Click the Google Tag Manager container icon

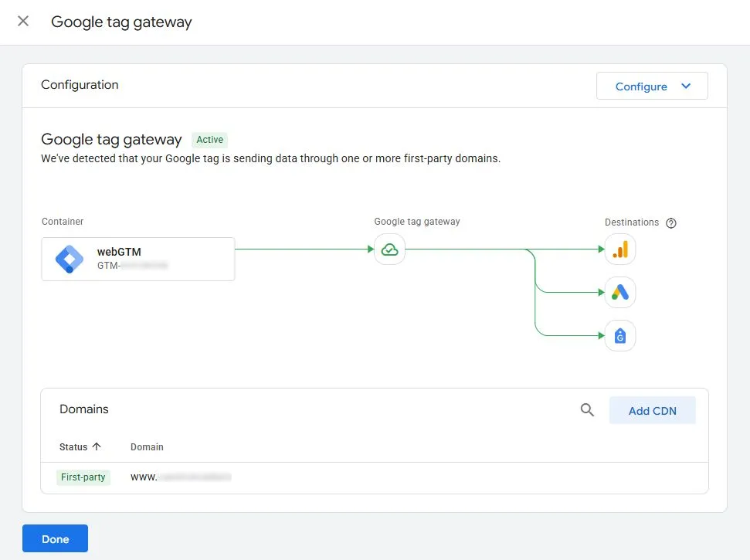pyautogui.click(x=70, y=259)
